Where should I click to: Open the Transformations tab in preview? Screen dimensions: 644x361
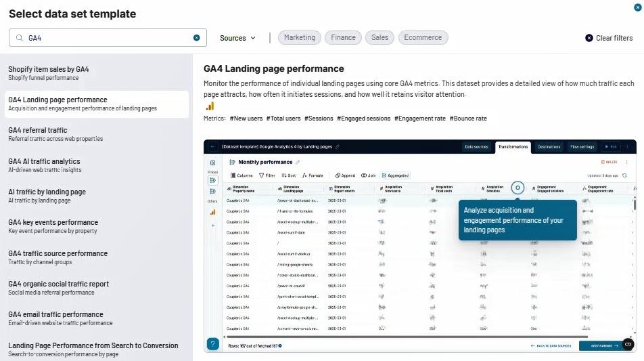(x=513, y=147)
